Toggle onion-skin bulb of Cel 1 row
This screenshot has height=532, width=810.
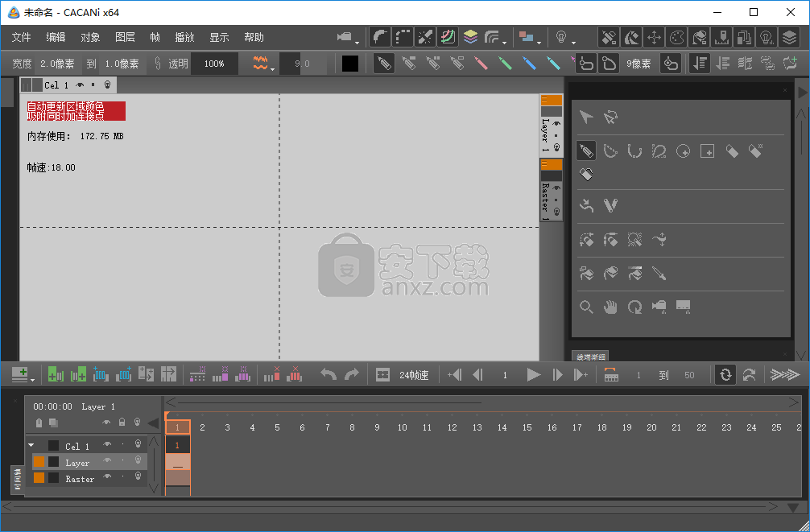tap(138, 444)
